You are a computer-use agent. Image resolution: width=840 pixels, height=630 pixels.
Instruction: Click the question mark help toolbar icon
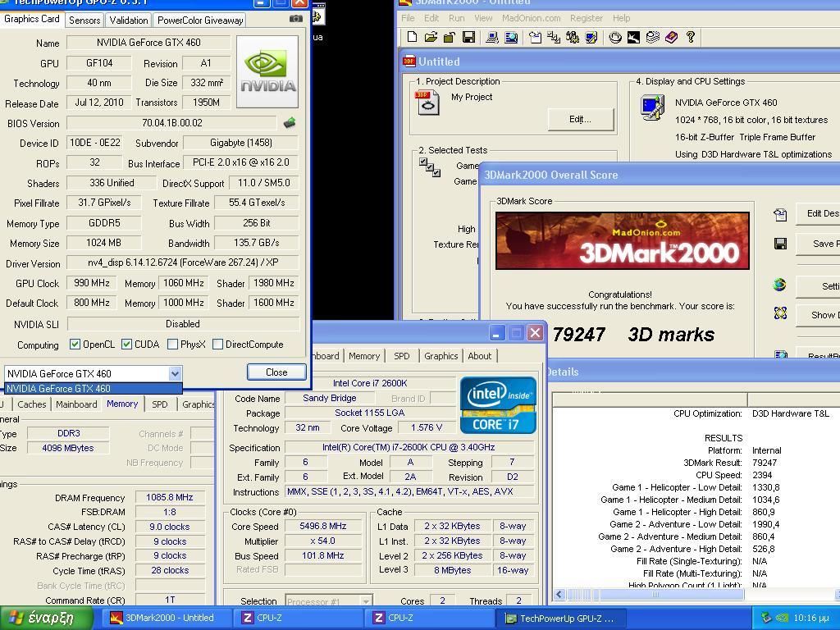coord(691,37)
